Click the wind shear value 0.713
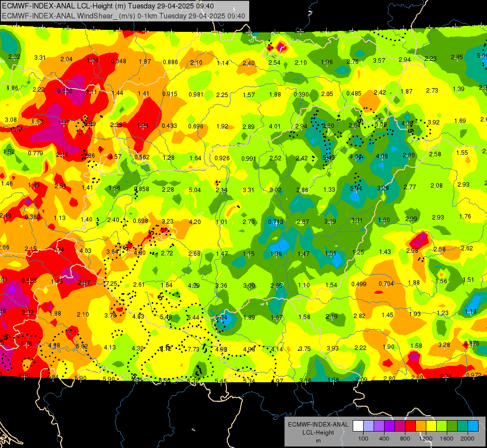The width and height of the screenshot is (487, 448). 276,222
